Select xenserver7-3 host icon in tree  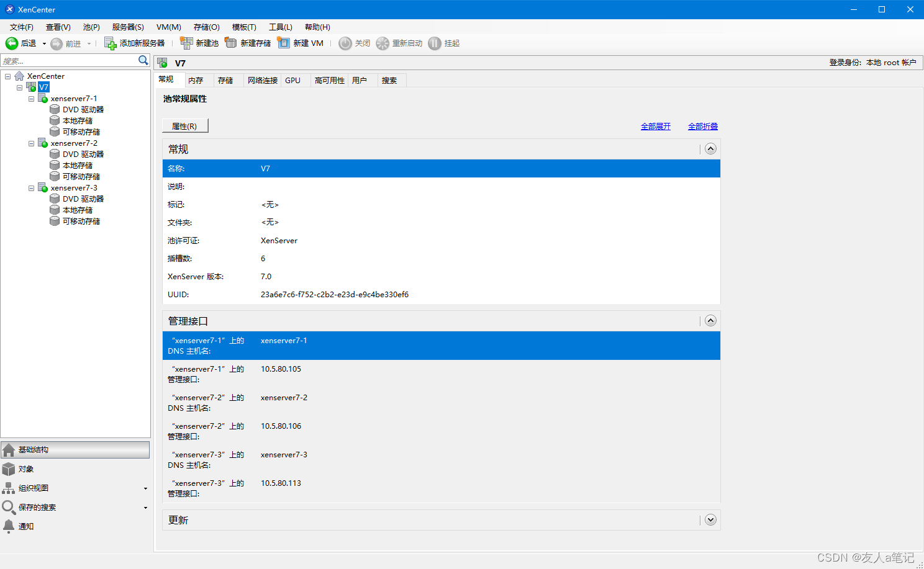(x=43, y=187)
